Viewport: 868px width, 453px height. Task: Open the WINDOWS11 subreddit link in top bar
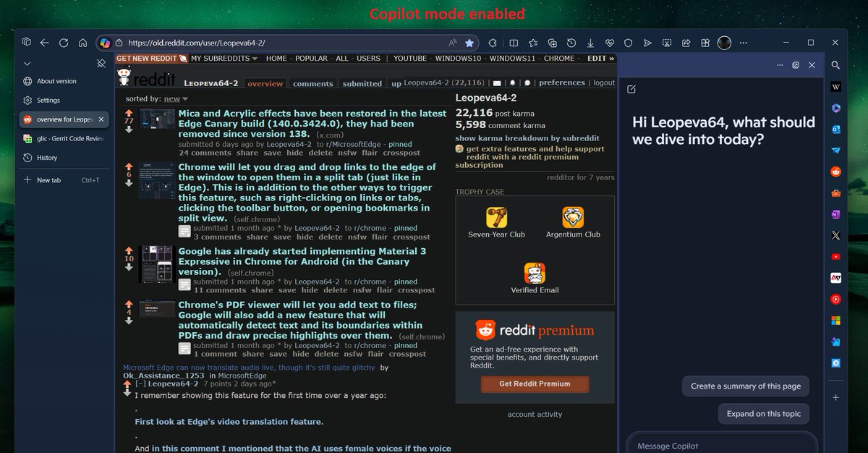click(512, 58)
